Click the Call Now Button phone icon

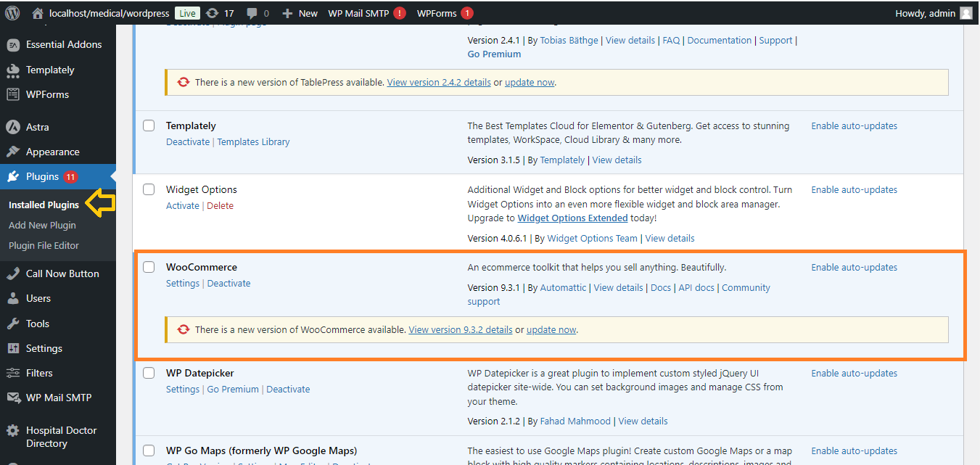[x=13, y=273]
